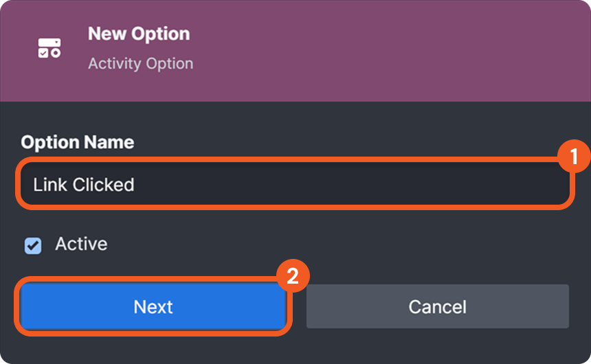Focus the text box containing Link Clicked

[x=294, y=184]
